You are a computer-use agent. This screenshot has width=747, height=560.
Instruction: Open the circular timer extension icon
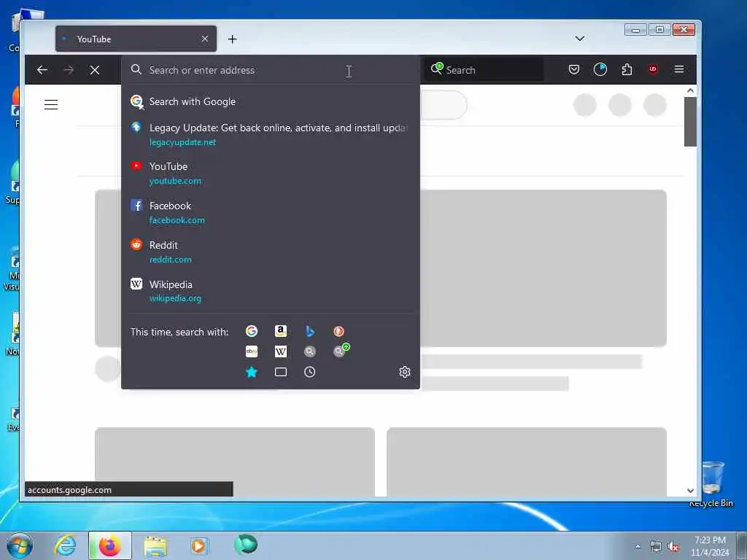click(x=600, y=69)
